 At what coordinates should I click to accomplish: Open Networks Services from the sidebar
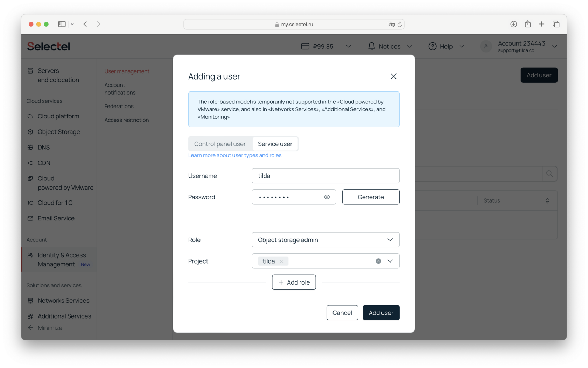(63, 300)
